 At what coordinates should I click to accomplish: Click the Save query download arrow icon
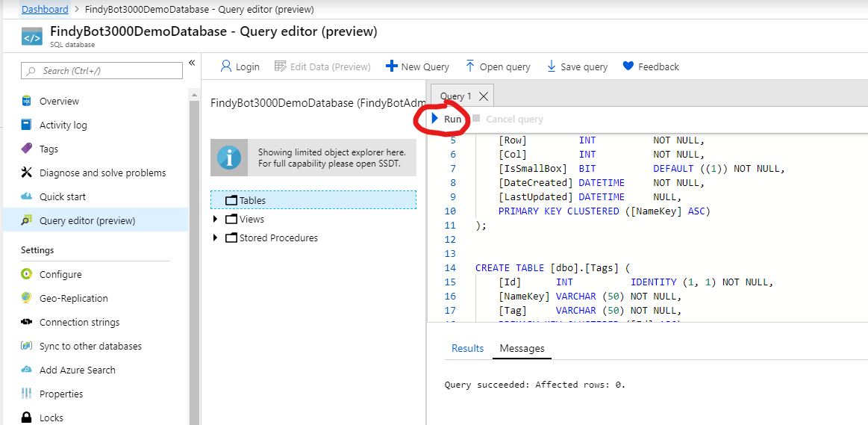pyautogui.click(x=551, y=66)
